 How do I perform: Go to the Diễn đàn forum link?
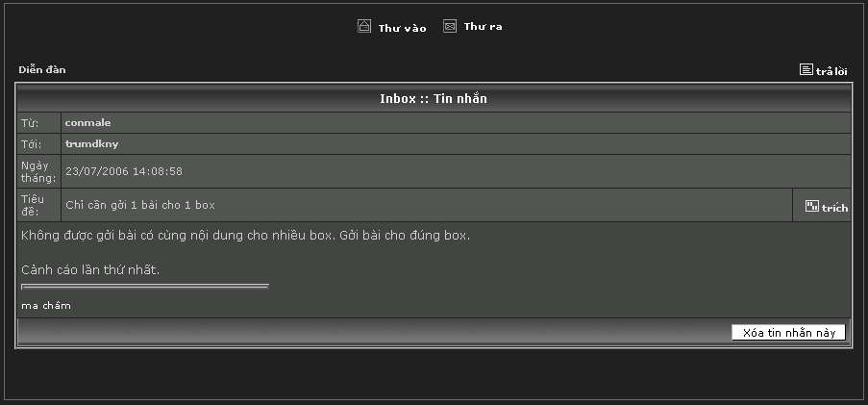(42, 70)
